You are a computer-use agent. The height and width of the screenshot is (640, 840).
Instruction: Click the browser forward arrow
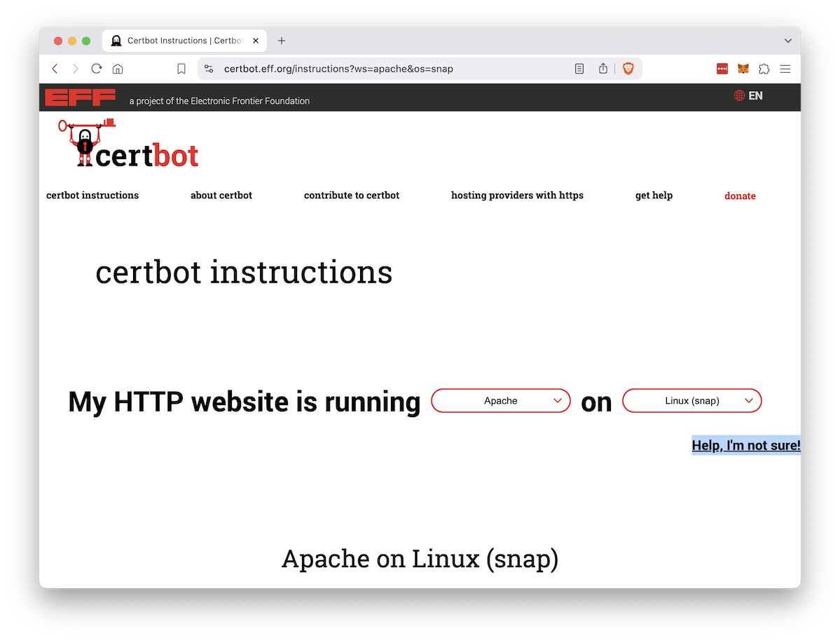click(76, 69)
